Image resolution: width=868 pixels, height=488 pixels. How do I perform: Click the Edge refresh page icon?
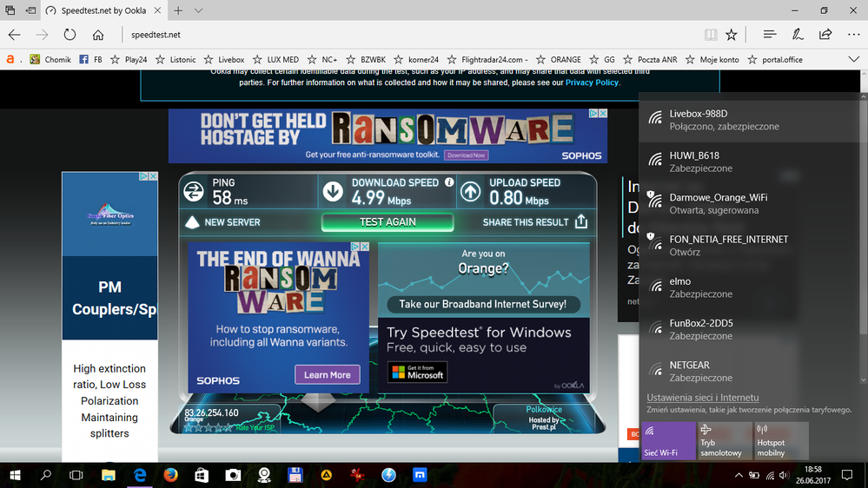[x=70, y=35]
